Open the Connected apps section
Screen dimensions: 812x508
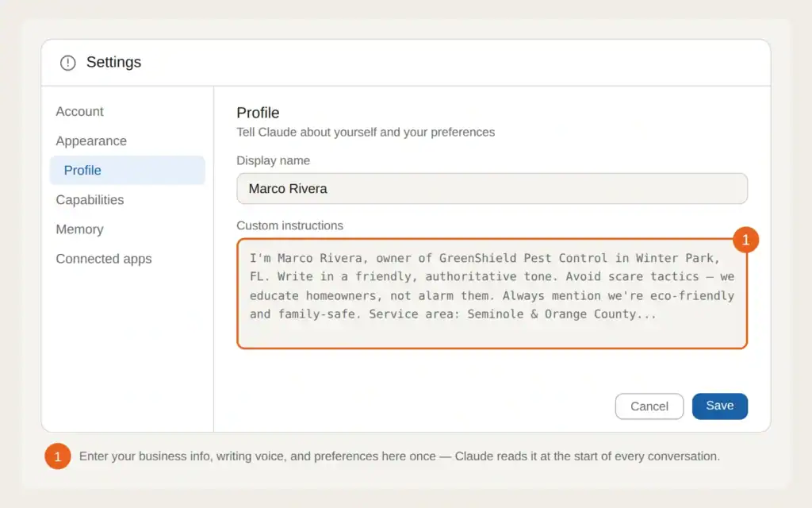pyautogui.click(x=104, y=258)
